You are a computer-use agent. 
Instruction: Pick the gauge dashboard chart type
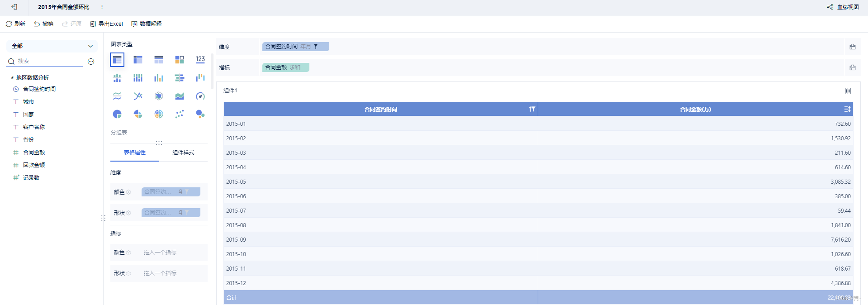tap(200, 96)
